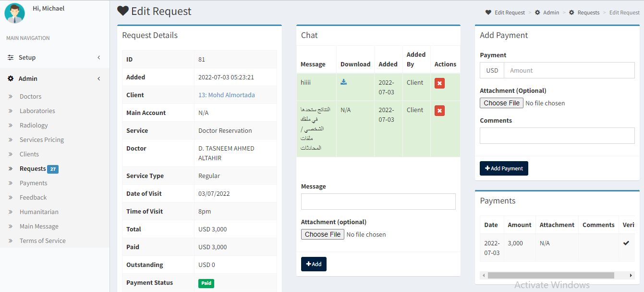Image resolution: width=644 pixels, height=292 pixels.
Task: Collapse the Admin menu chevron
Action: tap(99, 78)
